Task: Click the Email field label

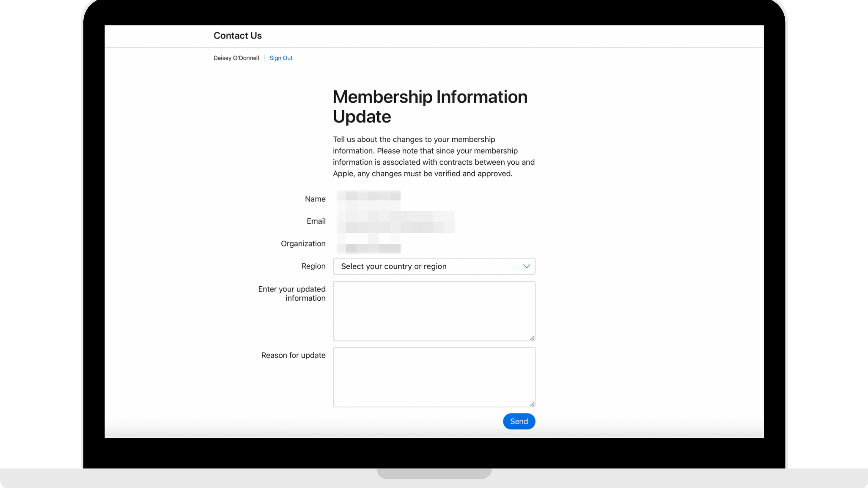Action: click(x=316, y=221)
